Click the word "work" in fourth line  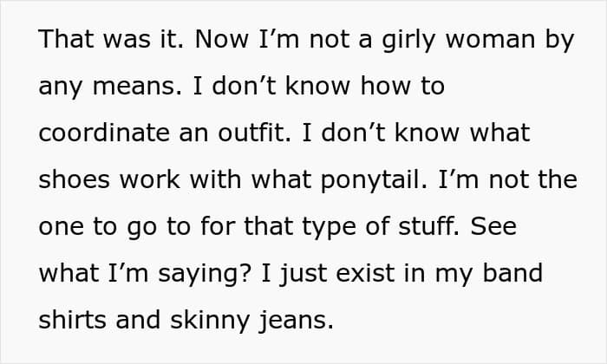150,179
